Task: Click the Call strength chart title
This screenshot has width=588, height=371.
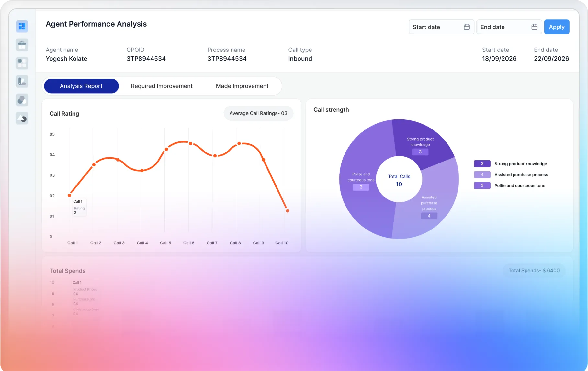Action: pyautogui.click(x=331, y=110)
